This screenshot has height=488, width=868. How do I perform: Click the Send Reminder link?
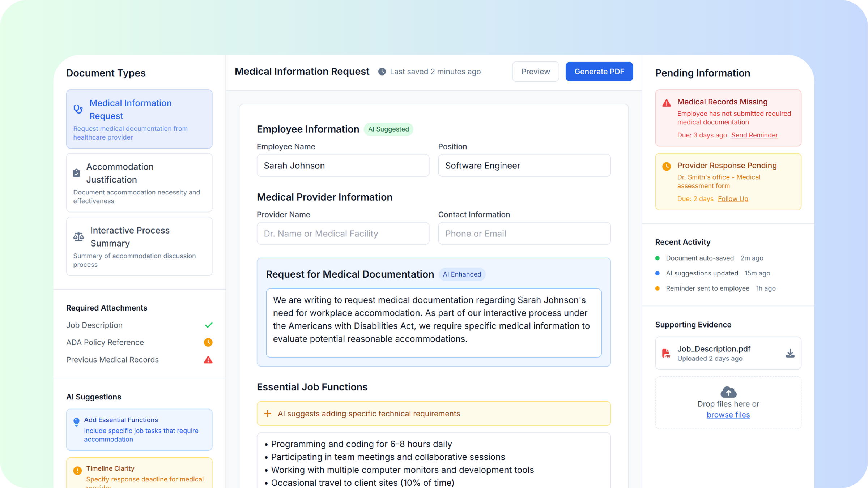(754, 135)
